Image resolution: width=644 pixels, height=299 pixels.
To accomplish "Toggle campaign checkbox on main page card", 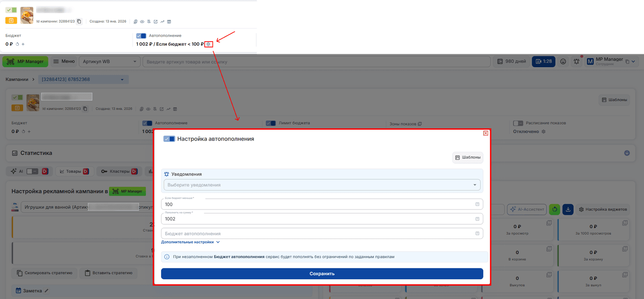I will click(x=17, y=97).
